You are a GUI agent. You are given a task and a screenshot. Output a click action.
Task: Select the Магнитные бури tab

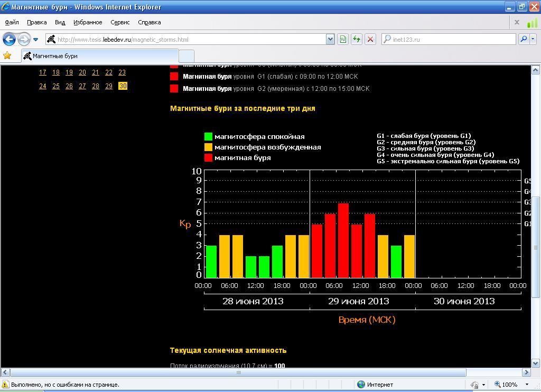pos(100,56)
